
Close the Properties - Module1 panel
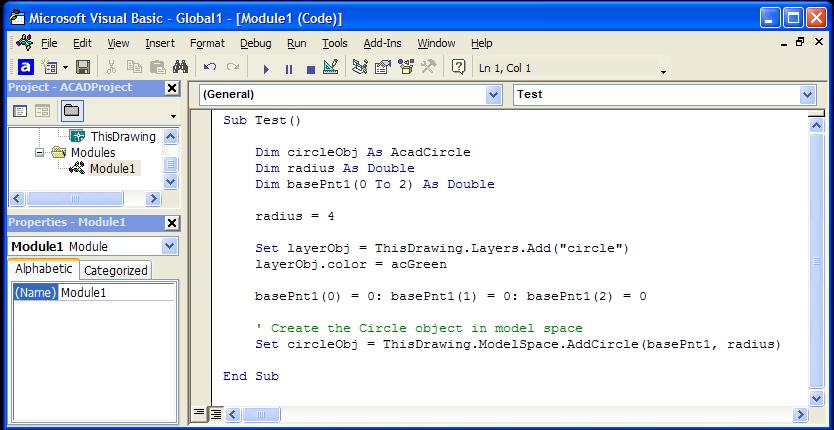click(172, 223)
